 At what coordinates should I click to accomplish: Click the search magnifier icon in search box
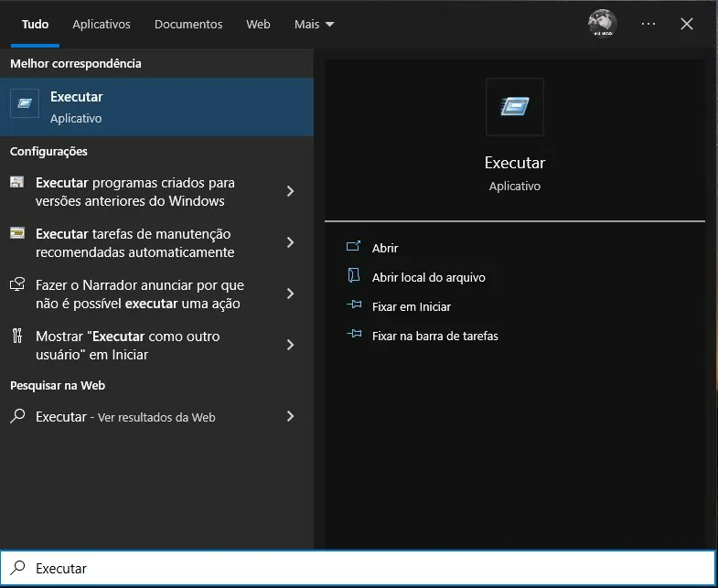click(17, 568)
